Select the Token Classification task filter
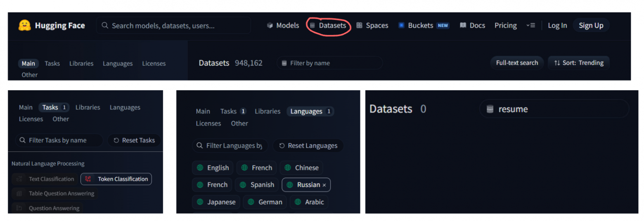The width and height of the screenshot is (644, 221). point(116,179)
